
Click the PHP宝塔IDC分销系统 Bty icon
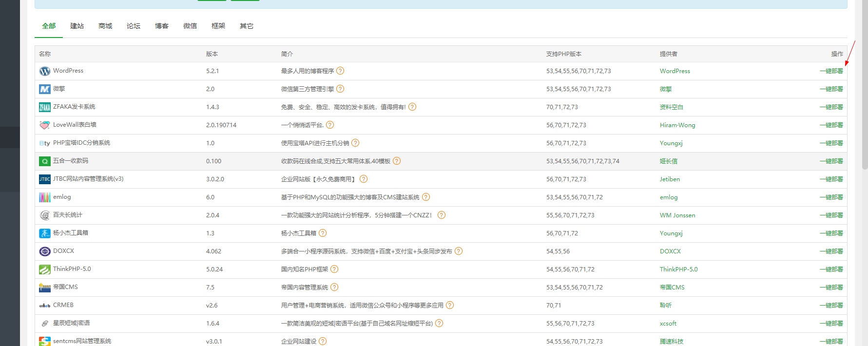[45, 143]
